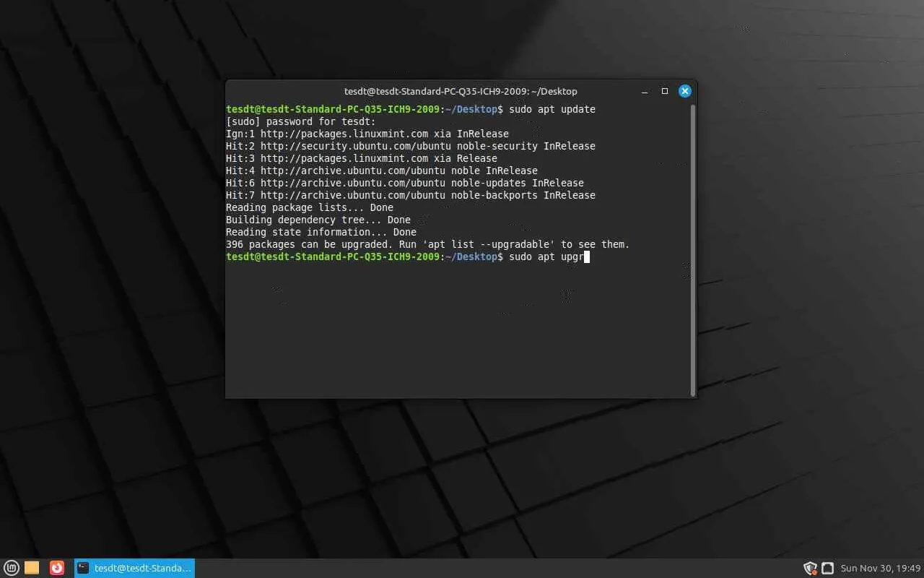Click the 'Reading package lists... Done' line
The width and height of the screenshot is (924, 578).
[x=310, y=208]
